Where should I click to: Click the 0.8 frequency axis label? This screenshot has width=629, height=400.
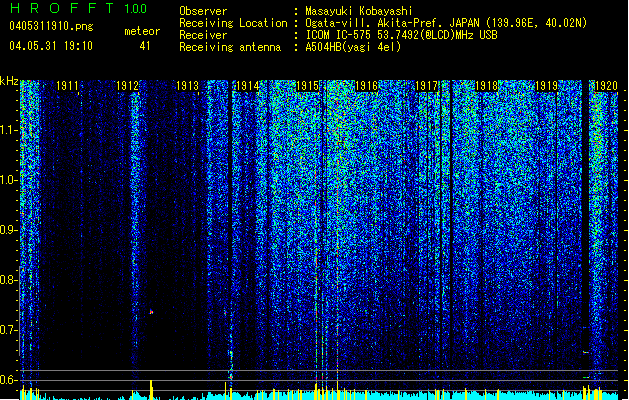tap(9, 280)
